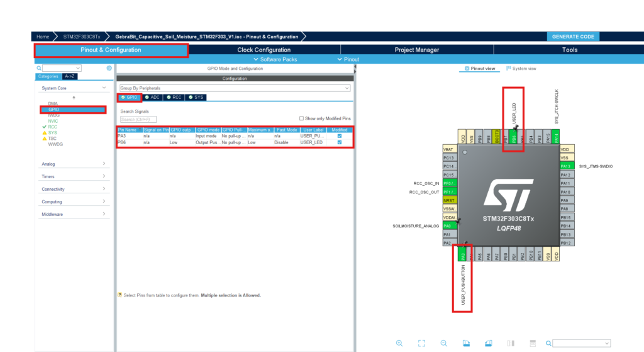Sort by Pin Name column header
644x352 pixels.
click(130, 130)
